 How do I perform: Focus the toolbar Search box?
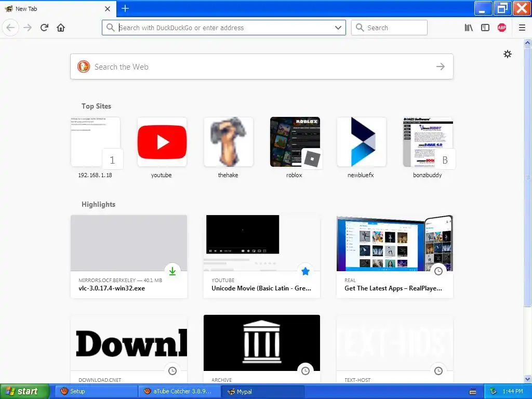tap(389, 28)
